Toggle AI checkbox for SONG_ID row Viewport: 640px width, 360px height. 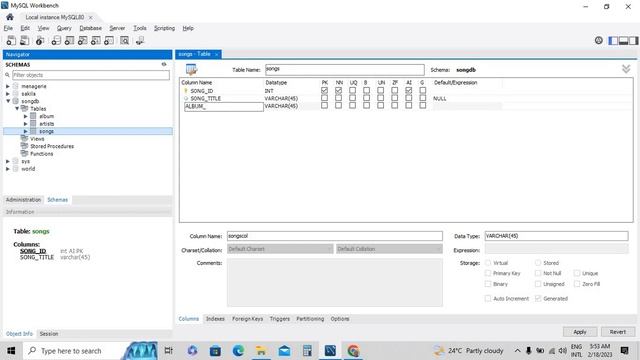[409, 90]
